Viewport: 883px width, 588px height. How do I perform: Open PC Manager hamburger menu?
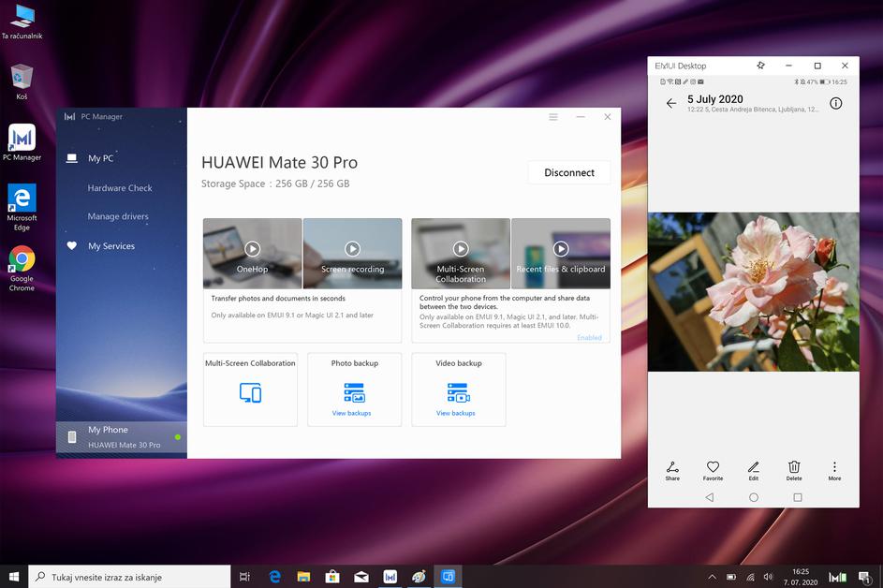click(553, 117)
